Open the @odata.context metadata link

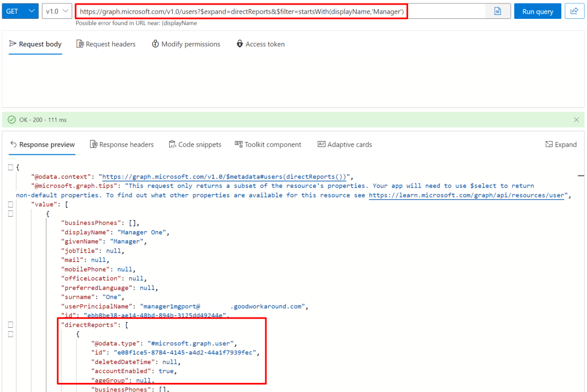225,177
